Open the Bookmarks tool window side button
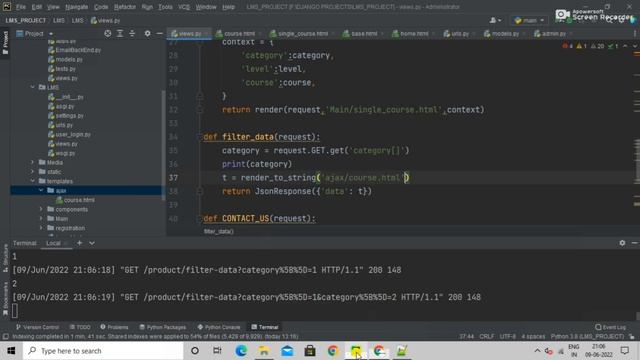 (x=5, y=299)
